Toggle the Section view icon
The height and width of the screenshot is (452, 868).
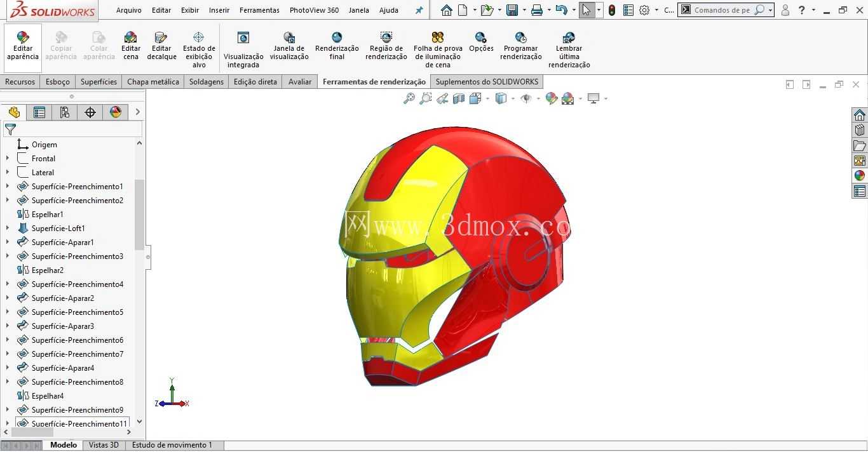coord(459,98)
